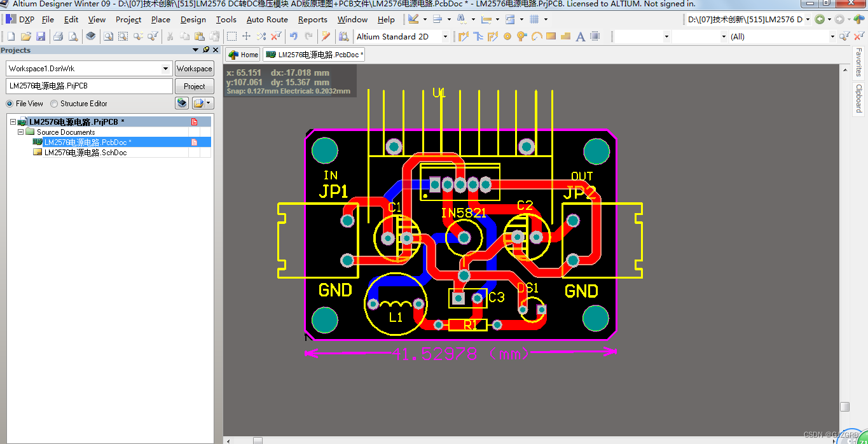868x444 pixels.
Task: Click the Place String (A) toolbar icon
Action: tap(579, 36)
